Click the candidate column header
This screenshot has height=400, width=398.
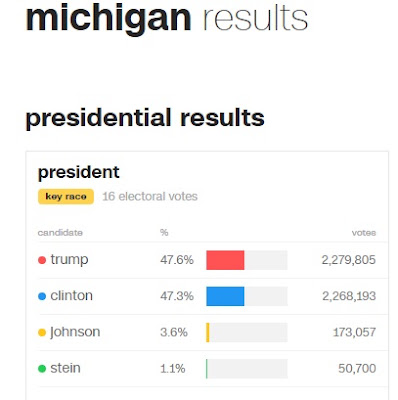pos(60,232)
